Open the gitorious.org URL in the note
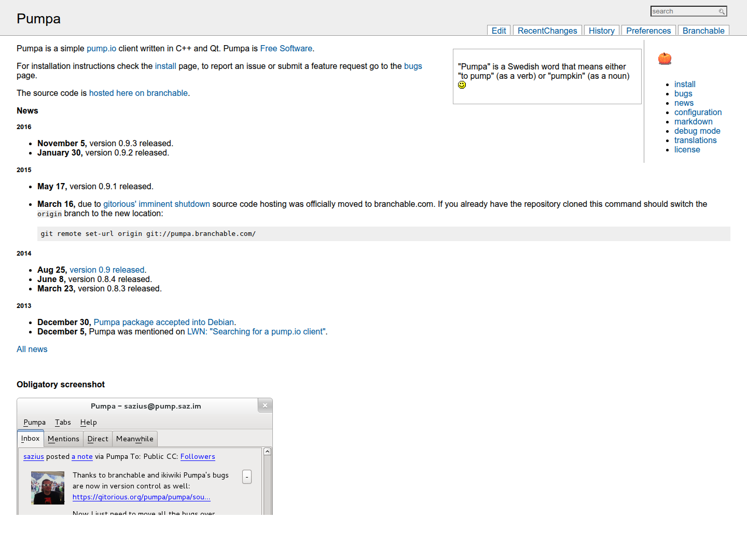This screenshot has height=560, width=747. [x=142, y=497]
